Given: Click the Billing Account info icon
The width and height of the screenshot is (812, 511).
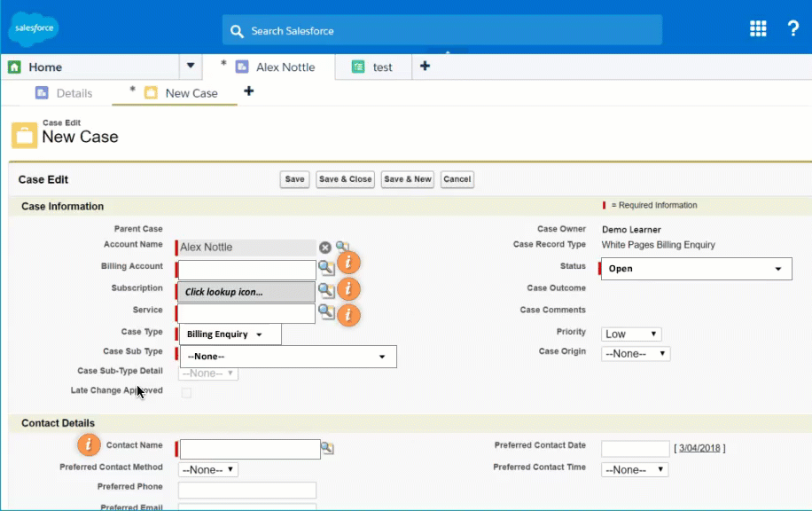Looking at the screenshot, I should [x=348, y=263].
